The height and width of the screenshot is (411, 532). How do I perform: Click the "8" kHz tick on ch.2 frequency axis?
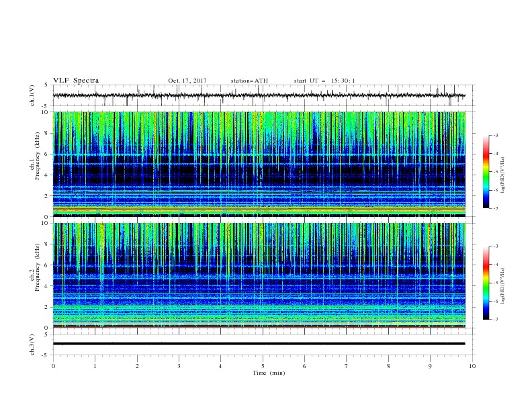[x=46, y=244]
